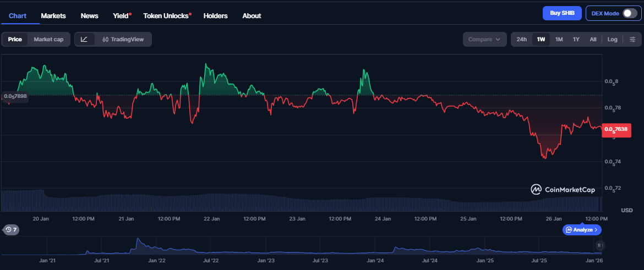Toggle DEX Mode switch
The image size is (644, 270).
coord(630,13)
